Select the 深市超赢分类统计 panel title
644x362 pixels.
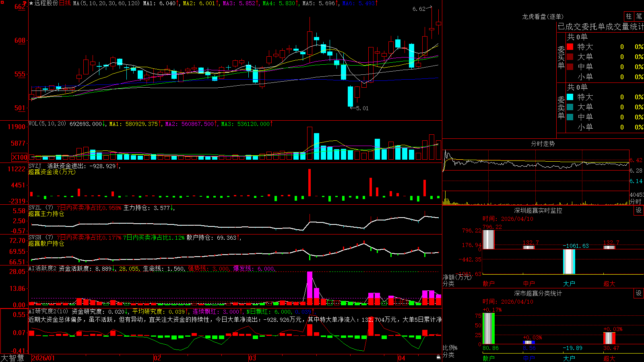(538, 293)
